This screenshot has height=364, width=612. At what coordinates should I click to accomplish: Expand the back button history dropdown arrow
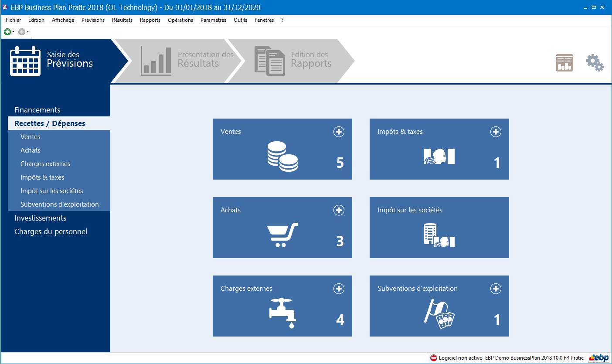point(14,31)
